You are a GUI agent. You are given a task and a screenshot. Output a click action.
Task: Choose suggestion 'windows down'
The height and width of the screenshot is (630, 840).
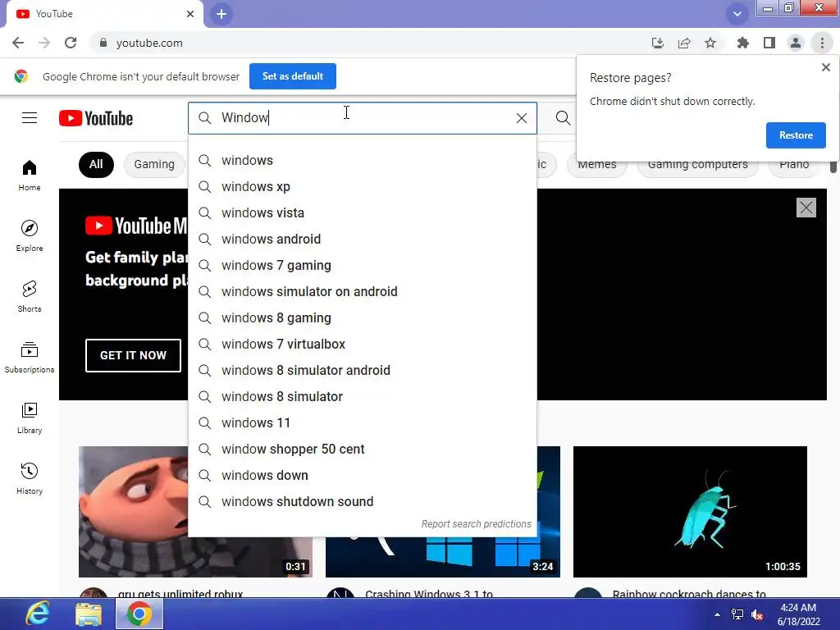362,475
